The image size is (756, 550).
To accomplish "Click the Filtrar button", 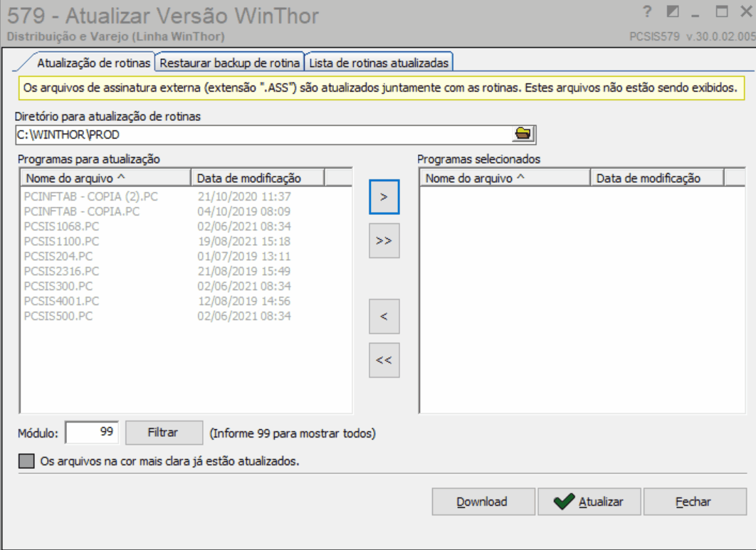I will click(164, 433).
